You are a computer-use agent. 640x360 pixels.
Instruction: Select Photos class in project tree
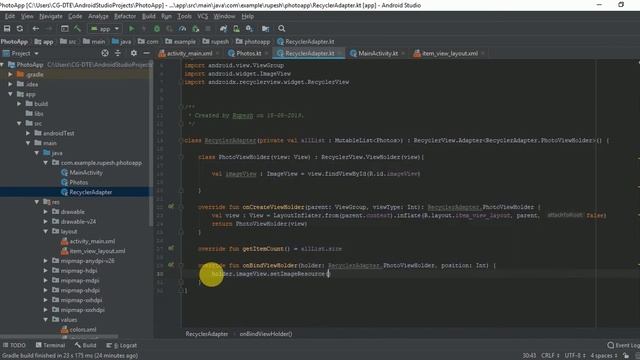point(78,182)
